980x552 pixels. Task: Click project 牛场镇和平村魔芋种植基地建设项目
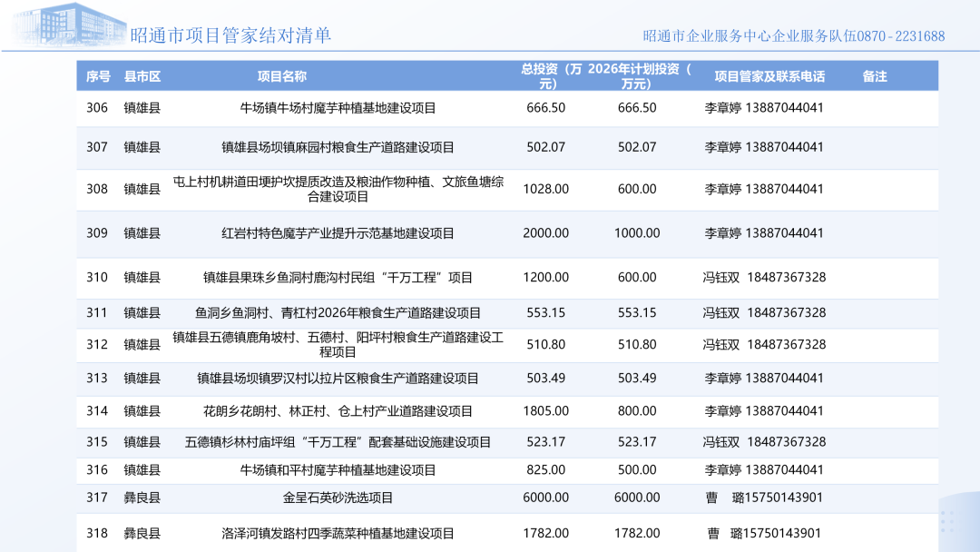point(338,469)
